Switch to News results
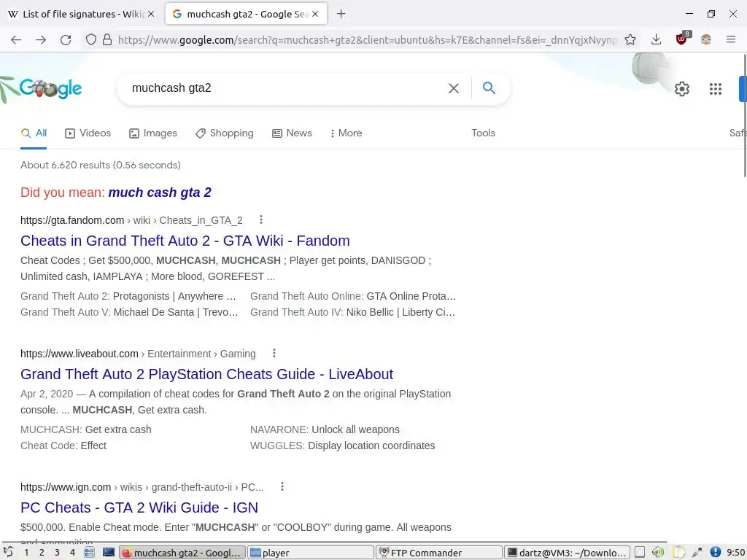This screenshot has height=560, width=747. (x=292, y=133)
